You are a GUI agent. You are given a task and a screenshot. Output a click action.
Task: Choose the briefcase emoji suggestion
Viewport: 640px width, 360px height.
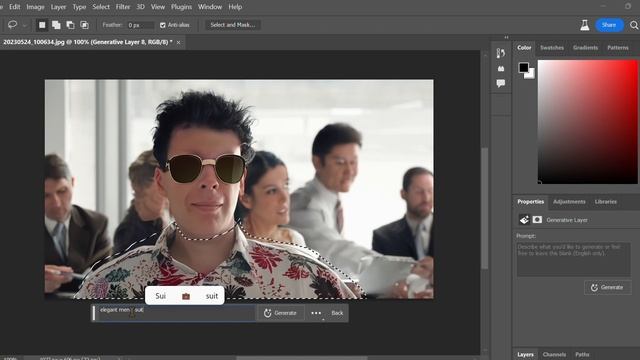186,296
